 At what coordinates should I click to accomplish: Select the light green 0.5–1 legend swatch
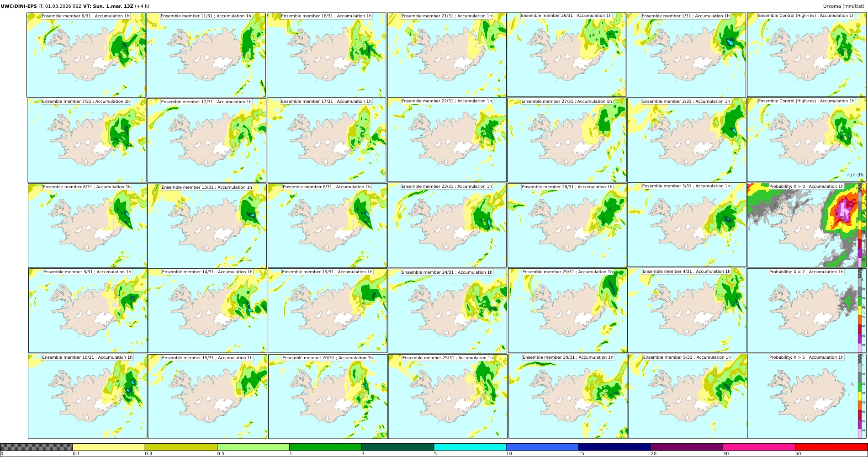tap(253, 447)
